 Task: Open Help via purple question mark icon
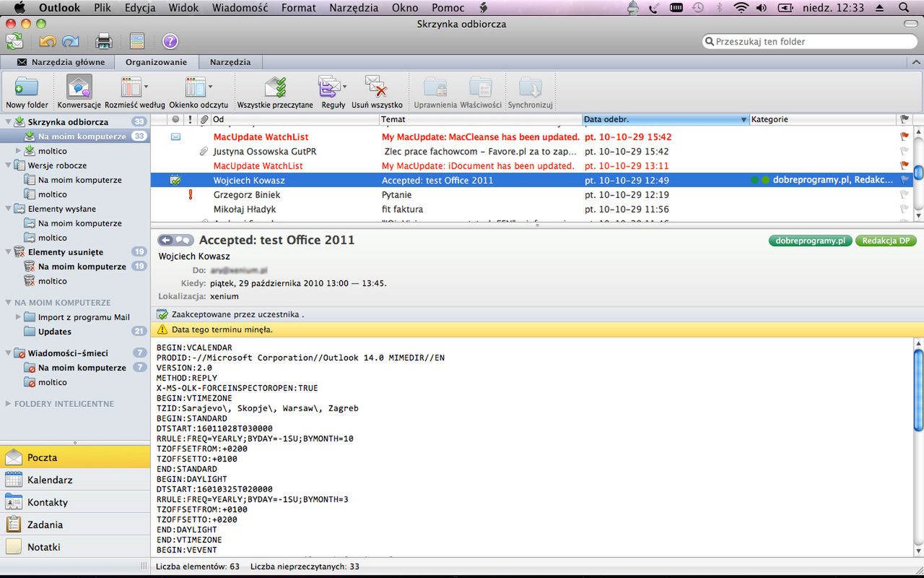170,41
